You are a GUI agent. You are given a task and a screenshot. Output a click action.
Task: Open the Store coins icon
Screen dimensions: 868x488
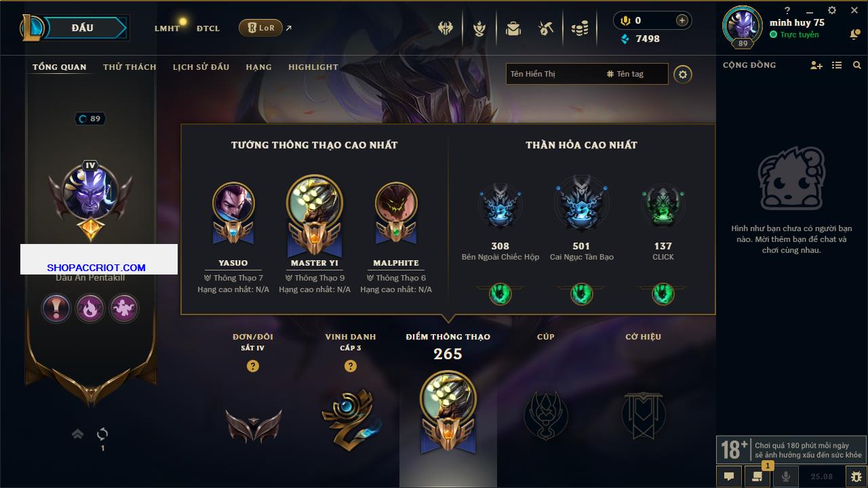580,28
